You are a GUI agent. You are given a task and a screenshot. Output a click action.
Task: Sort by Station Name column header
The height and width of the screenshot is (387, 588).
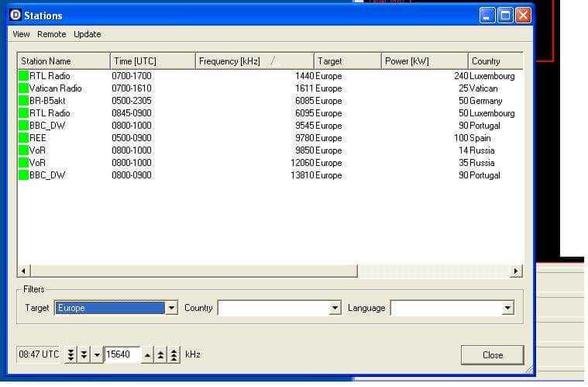[64, 60]
